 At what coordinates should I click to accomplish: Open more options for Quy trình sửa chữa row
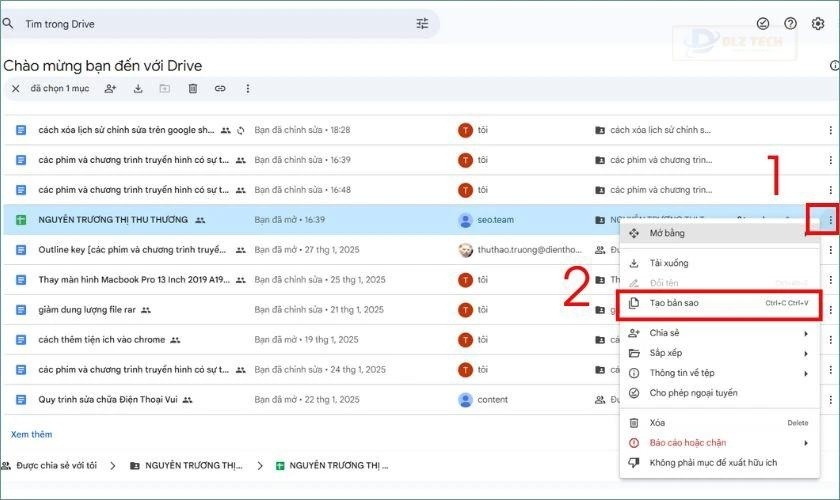(830, 400)
